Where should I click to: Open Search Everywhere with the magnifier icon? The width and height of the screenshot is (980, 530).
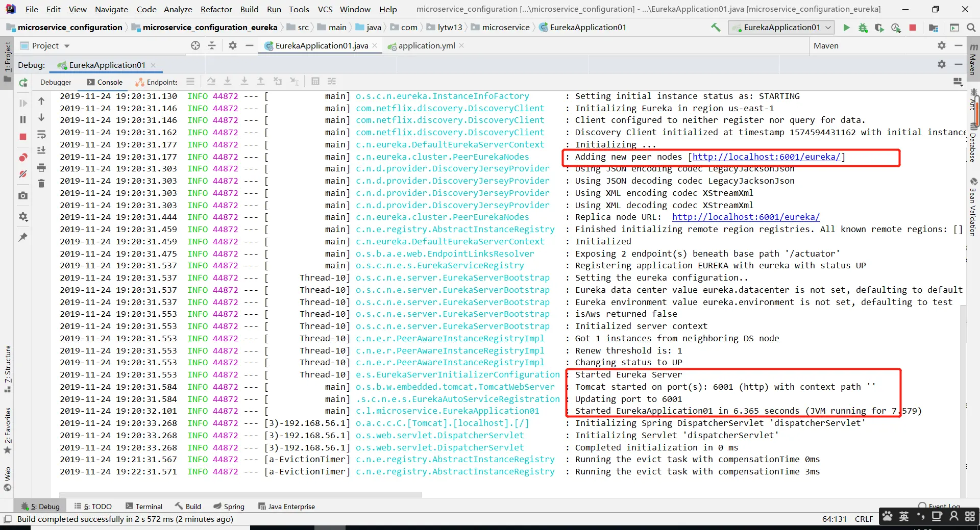coord(971,28)
